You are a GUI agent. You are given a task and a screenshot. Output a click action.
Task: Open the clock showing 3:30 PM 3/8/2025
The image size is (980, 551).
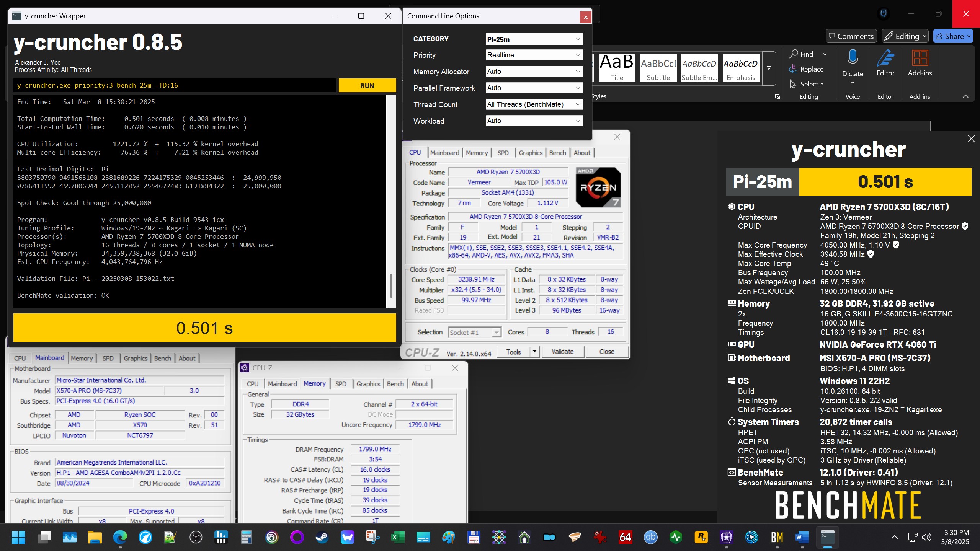click(956, 537)
